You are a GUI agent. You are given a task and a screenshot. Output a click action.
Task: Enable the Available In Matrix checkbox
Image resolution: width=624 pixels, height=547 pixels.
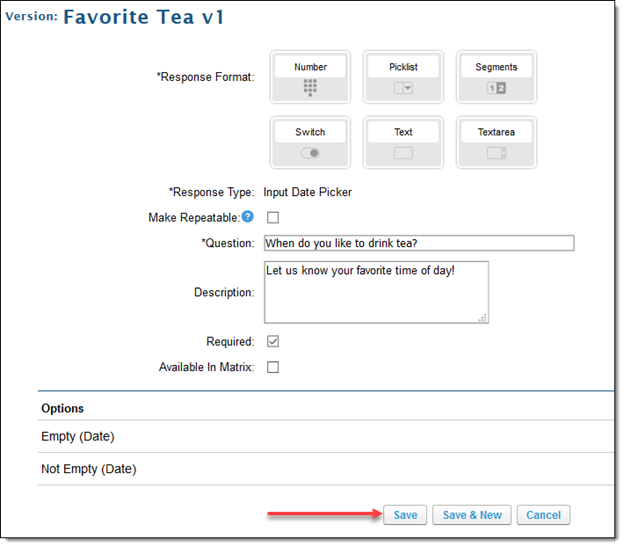tap(273, 367)
